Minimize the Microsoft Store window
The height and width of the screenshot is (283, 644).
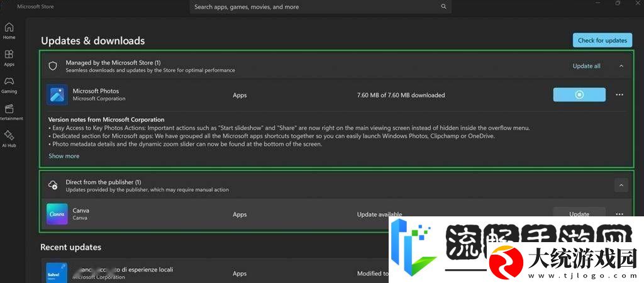[x=599, y=3]
